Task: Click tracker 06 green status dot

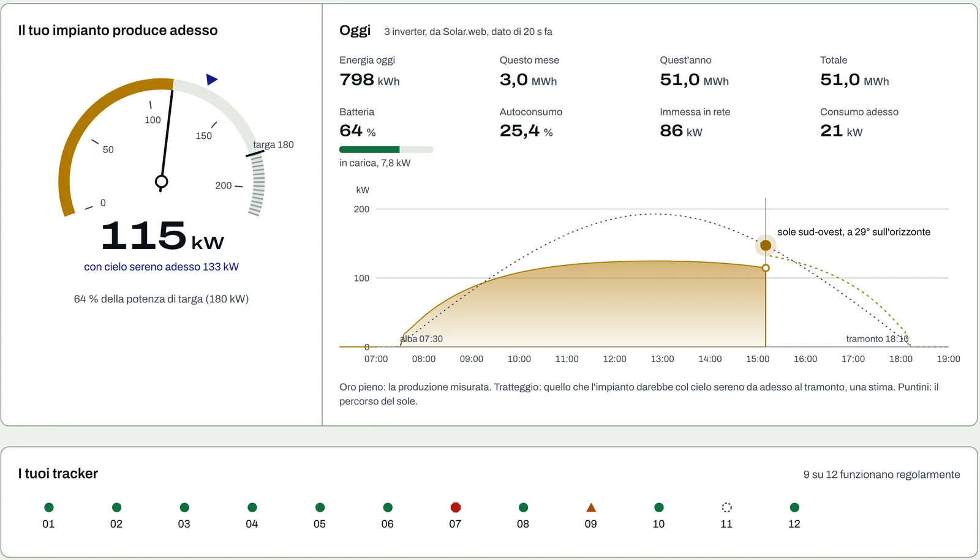Action: pos(388,507)
